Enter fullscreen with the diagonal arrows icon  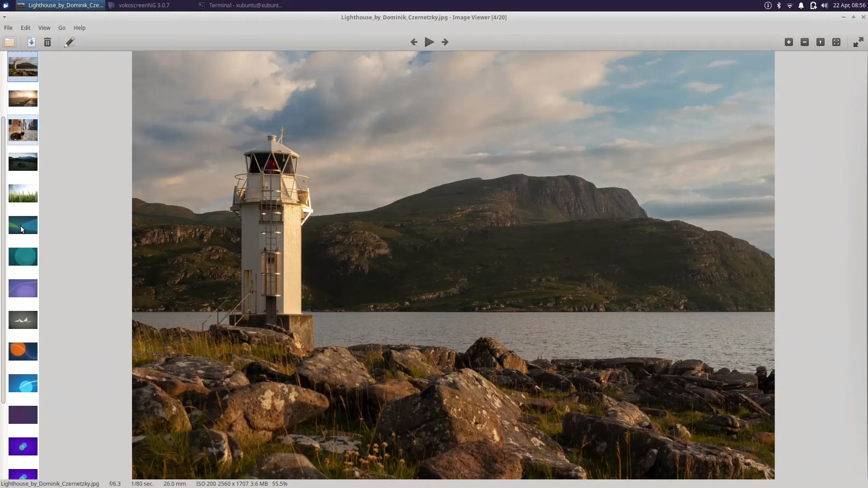tap(858, 42)
